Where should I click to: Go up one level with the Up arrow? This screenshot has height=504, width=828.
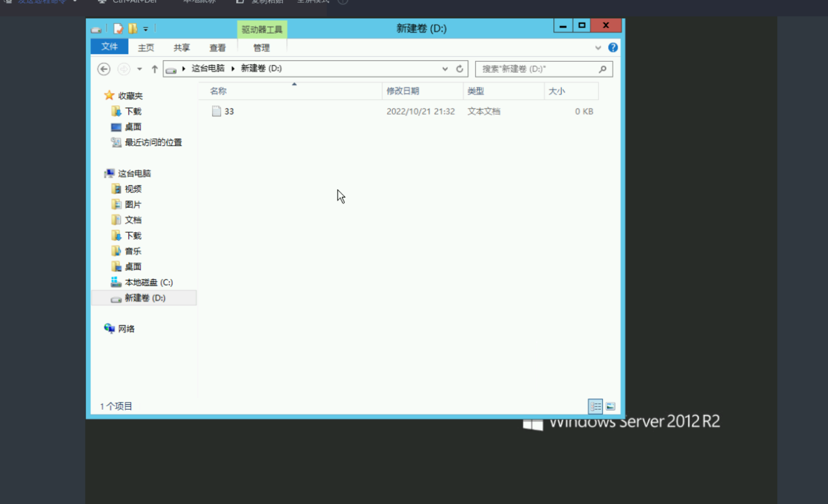154,69
